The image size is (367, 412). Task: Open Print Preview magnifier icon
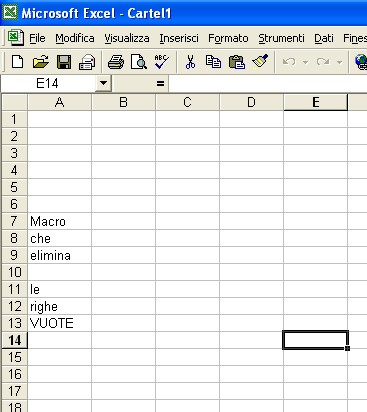(139, 62)
